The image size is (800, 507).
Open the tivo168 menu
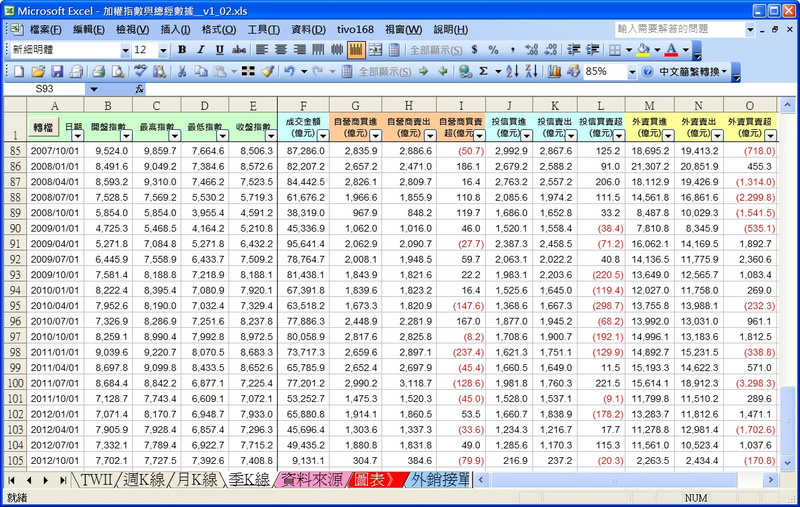click(x=355, y=30)
